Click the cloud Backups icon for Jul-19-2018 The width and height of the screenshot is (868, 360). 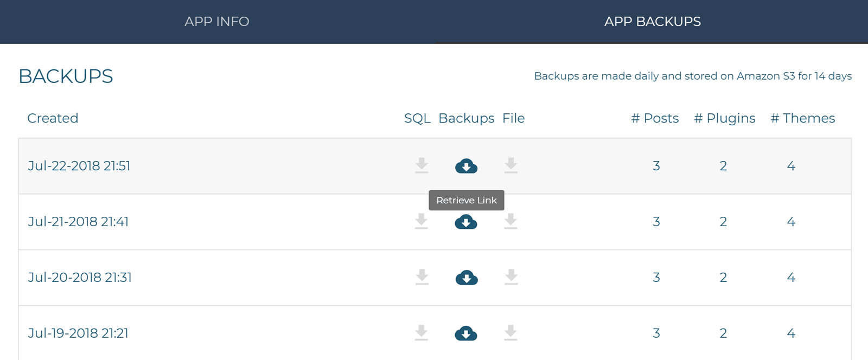pos(467,333)
